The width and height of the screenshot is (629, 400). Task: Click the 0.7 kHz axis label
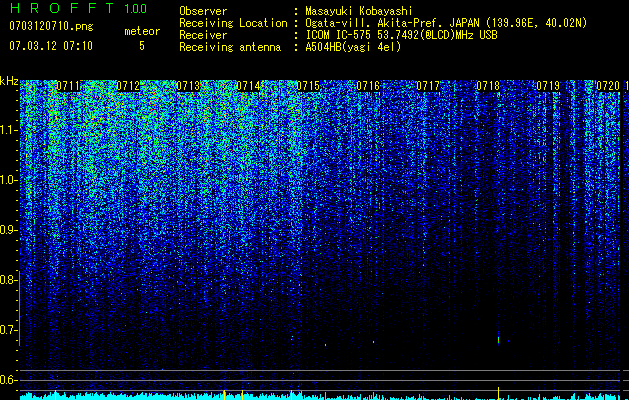click(x=8, y=330)
